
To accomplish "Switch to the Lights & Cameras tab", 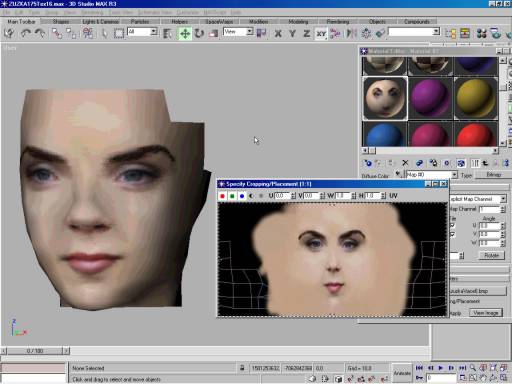I will [x=100, y=21].
